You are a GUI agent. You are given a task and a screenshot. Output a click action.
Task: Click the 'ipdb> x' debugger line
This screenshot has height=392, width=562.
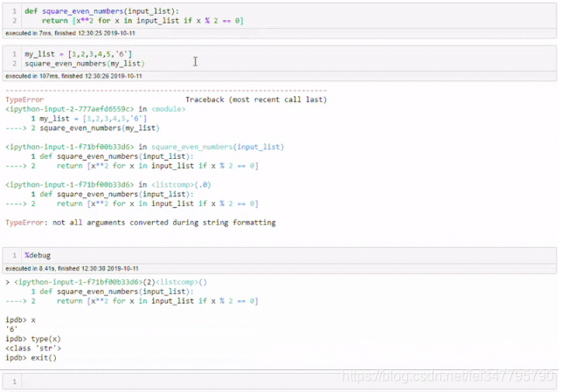tap(20, 320)
